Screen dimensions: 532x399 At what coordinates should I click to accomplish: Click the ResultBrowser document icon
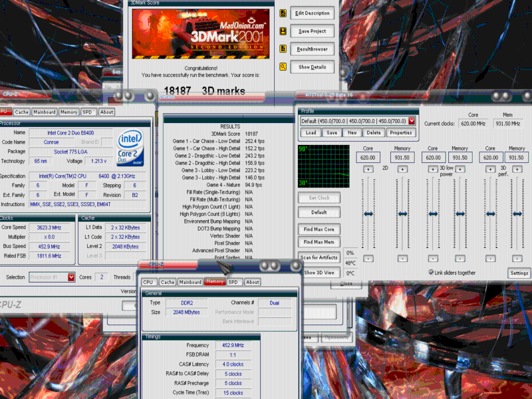click(x=283, y=49)
